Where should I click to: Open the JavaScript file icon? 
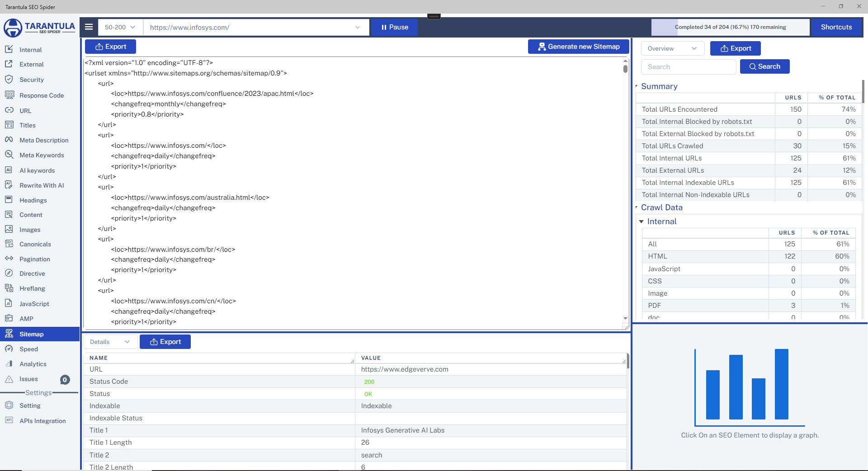coord(9,303)
